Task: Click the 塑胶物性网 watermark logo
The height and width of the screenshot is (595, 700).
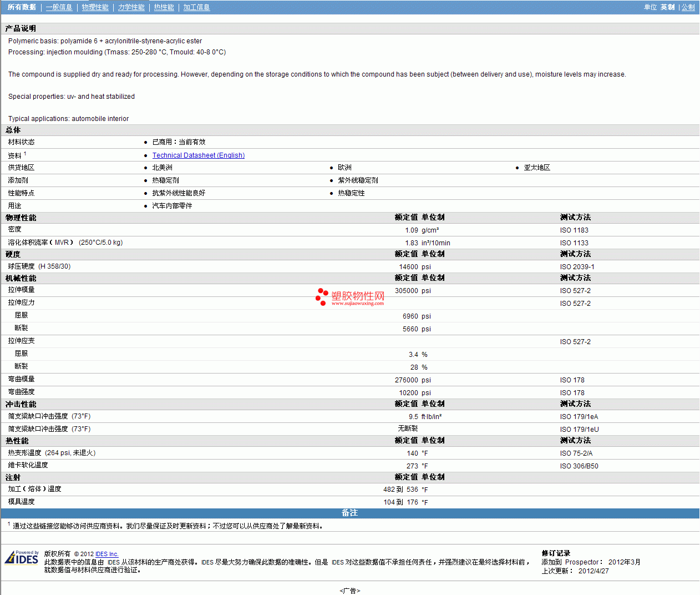Action: [350, 297]
